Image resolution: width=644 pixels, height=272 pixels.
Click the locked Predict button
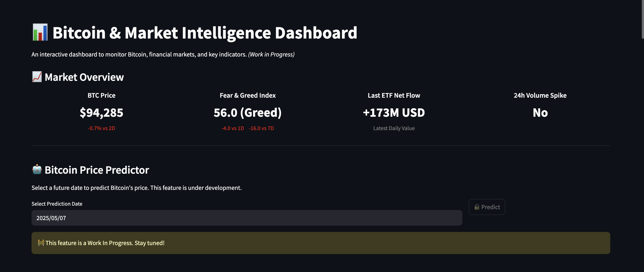point(487,207)
